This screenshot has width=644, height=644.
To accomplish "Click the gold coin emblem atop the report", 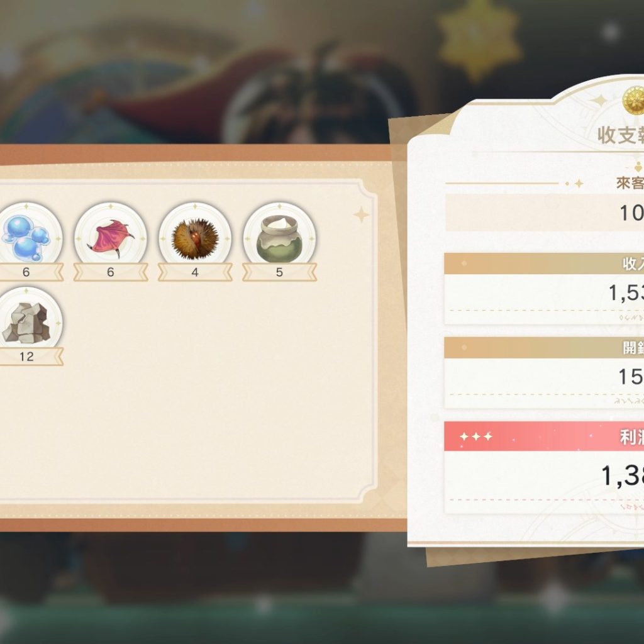I will tap(633, 101).
